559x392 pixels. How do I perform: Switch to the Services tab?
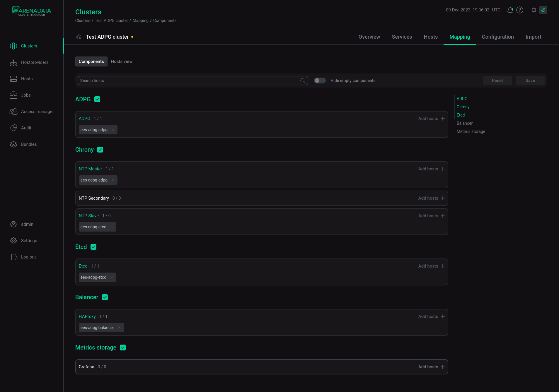(x=402, y=37)
